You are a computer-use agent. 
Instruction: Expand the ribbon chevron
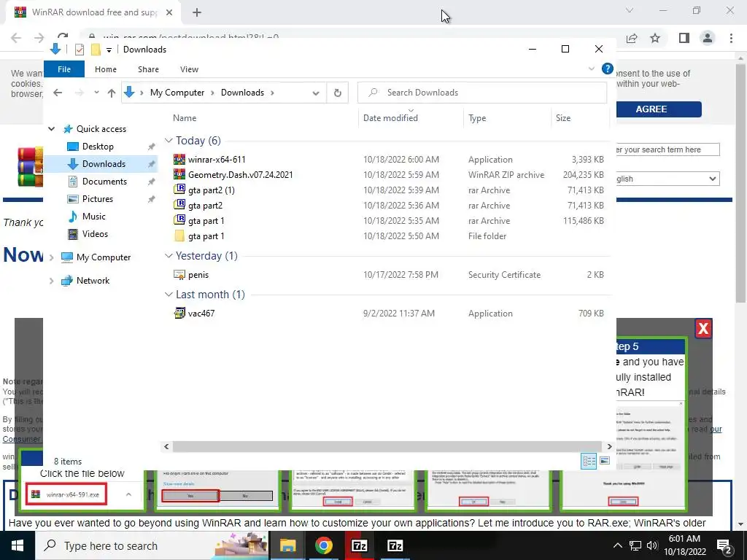(591, 69)
